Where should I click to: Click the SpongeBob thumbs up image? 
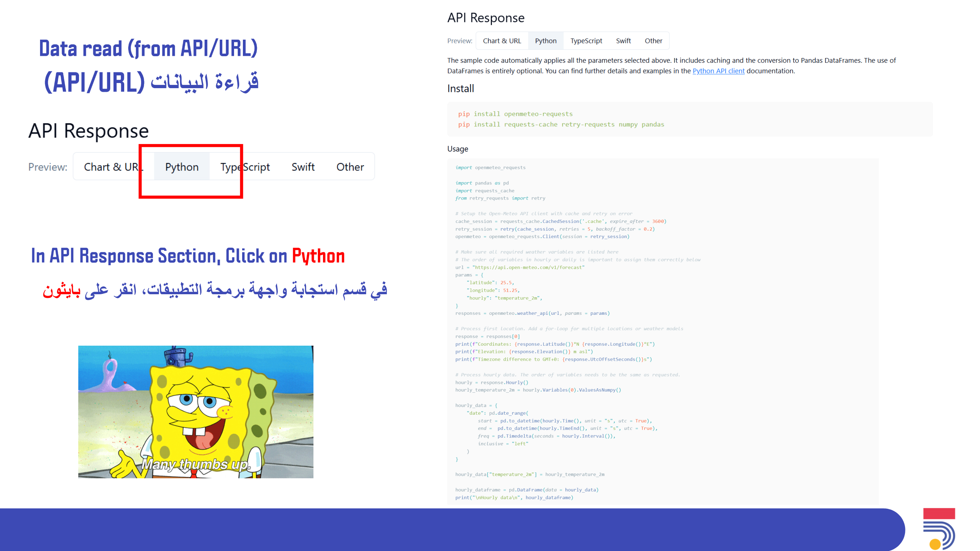pos(195,412)
